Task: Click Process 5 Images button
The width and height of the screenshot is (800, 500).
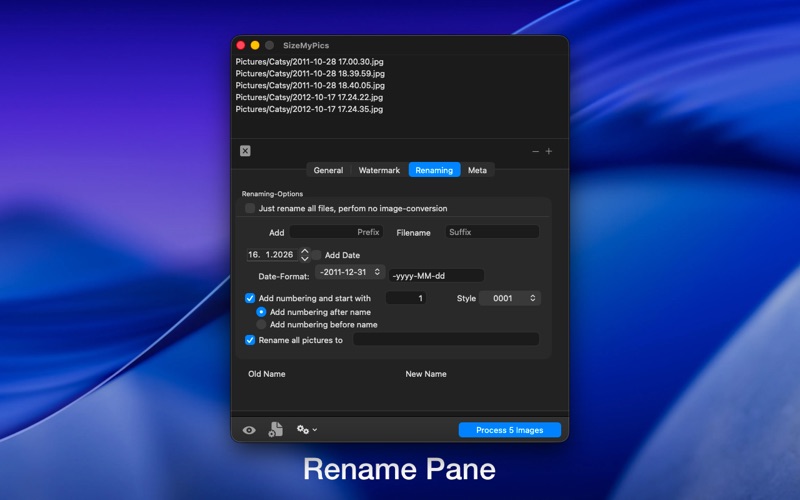Action: 510,430
